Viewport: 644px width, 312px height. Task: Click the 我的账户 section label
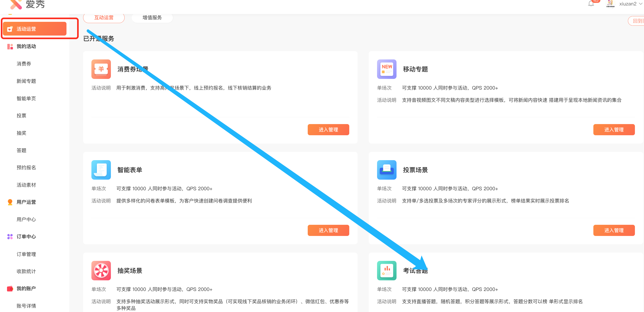26,288
